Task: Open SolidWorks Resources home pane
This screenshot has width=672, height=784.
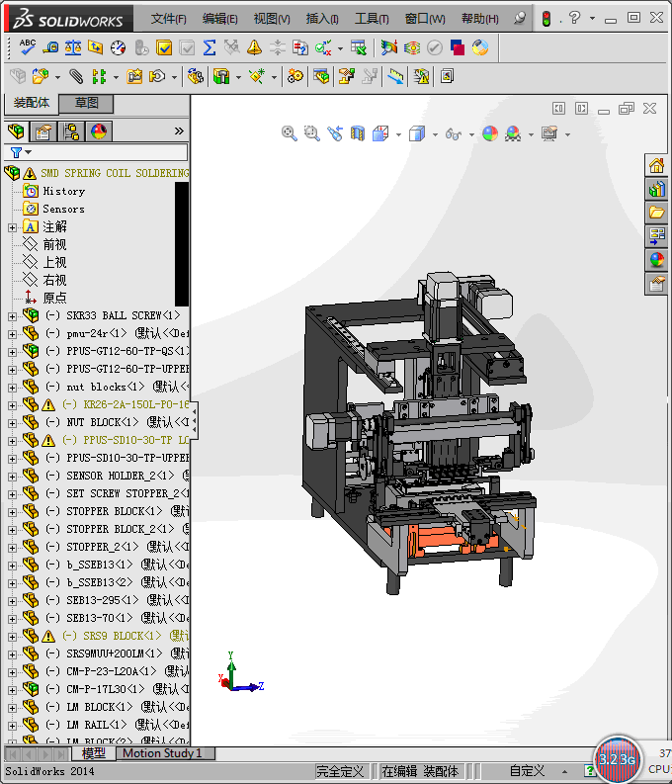Action: point(656,165)
